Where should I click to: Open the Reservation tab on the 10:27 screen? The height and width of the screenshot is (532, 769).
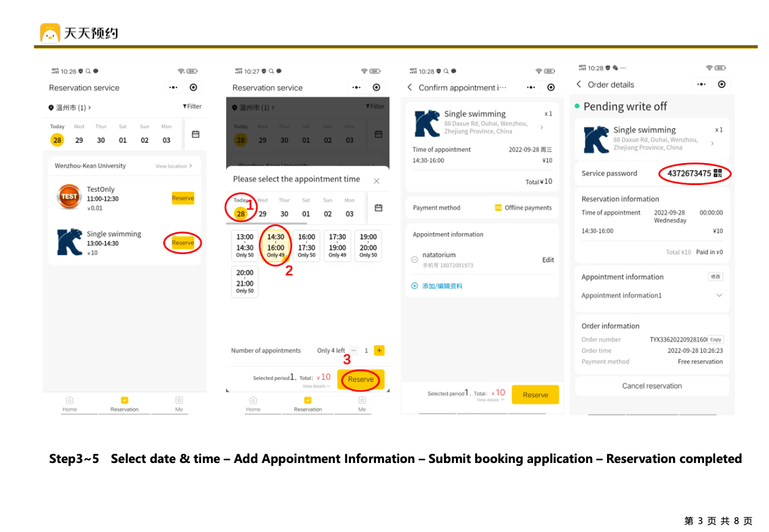coord(307,404)
